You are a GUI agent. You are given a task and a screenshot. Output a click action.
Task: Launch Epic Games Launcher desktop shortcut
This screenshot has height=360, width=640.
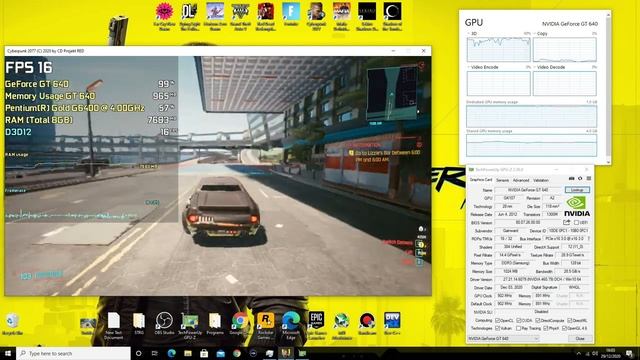(316, 326)
